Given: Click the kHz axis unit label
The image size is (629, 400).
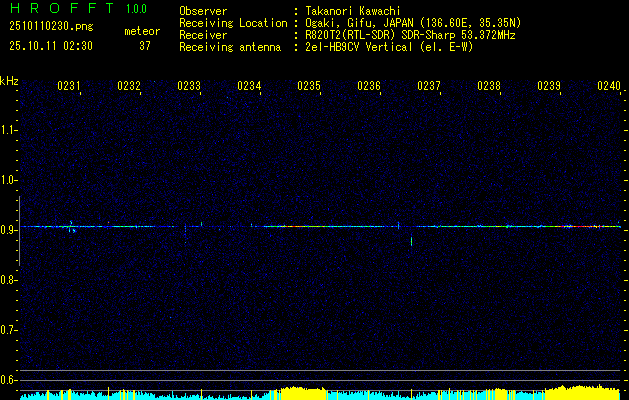Looking at the screenshot, I should (9, 81).
